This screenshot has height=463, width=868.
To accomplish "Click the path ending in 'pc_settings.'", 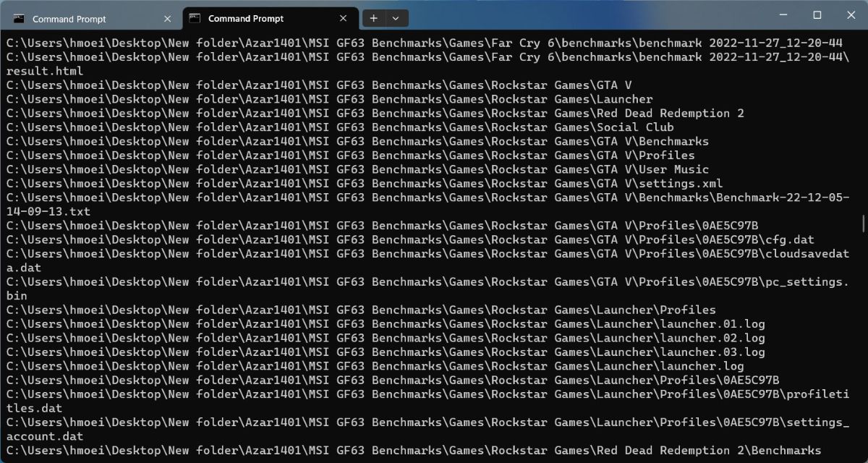I will tap(427, 281).
